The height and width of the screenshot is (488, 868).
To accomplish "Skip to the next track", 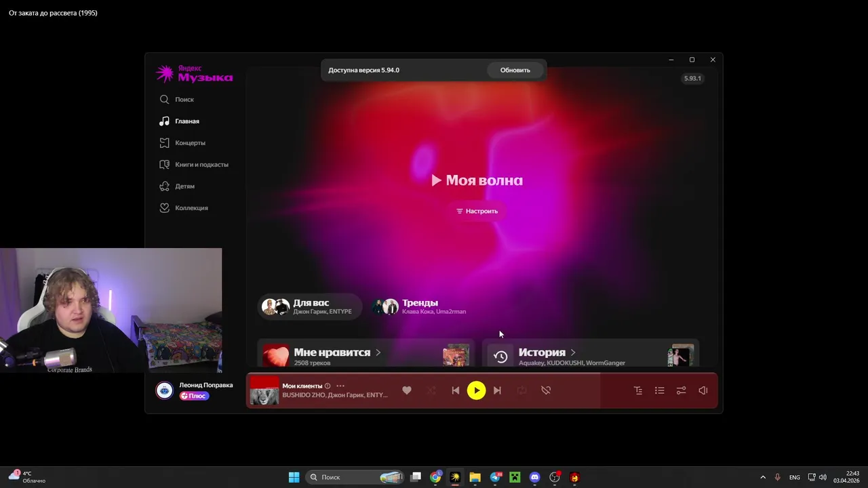I will 497,390.
